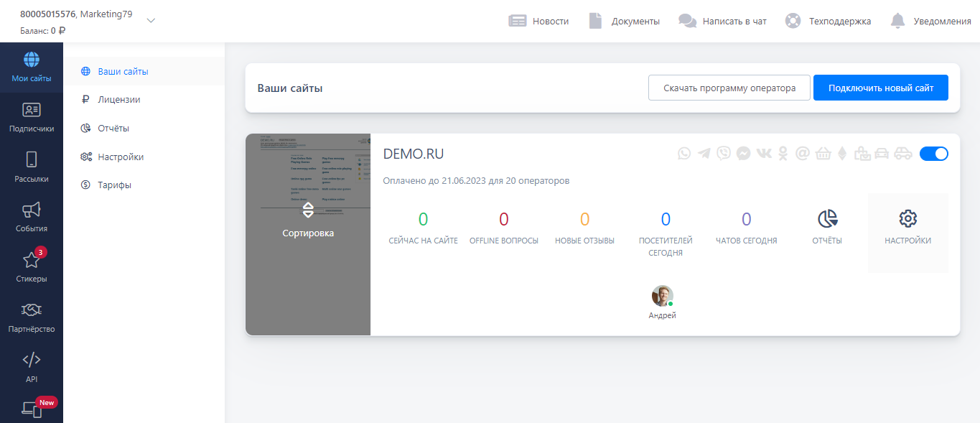Open Рассылки section in the sidebar
The image size is (980, 423).
32,167
